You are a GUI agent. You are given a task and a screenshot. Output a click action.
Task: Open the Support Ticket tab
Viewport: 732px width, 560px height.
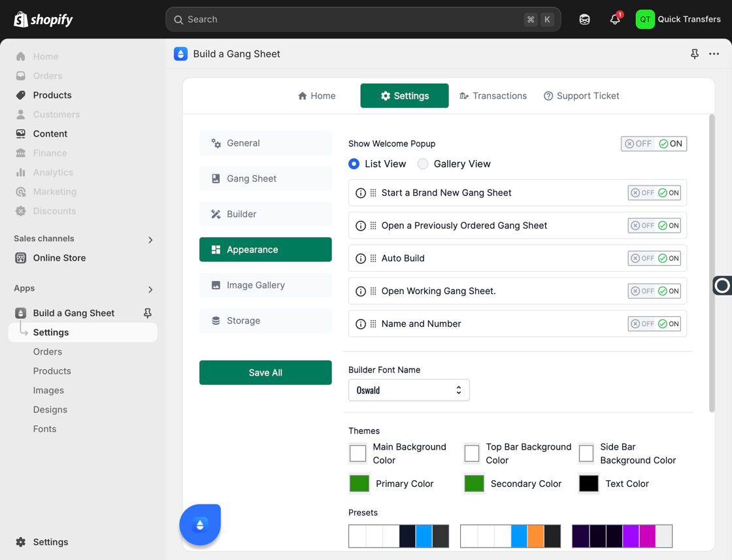(581, 95)
